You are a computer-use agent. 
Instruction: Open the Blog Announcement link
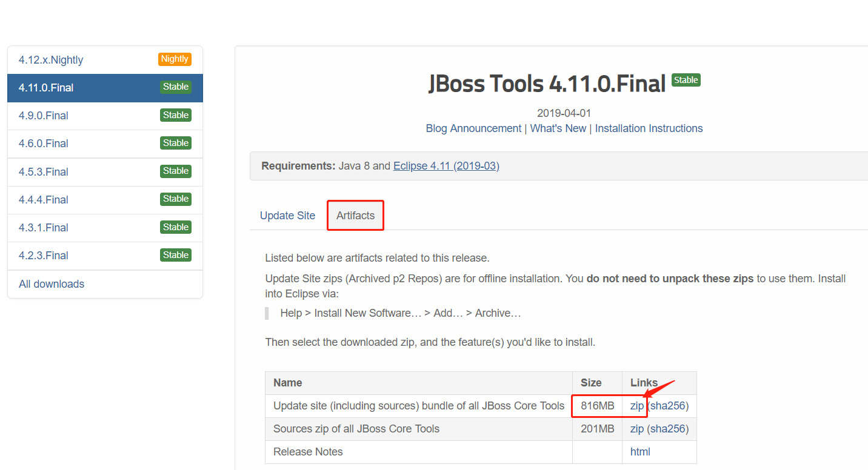click(473, 128)
